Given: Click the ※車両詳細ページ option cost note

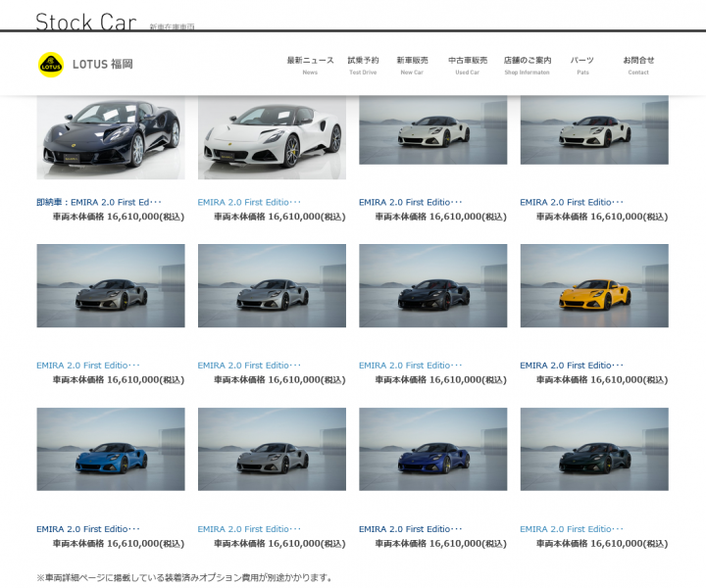Looking at the screenshot, I should (184, 577).
